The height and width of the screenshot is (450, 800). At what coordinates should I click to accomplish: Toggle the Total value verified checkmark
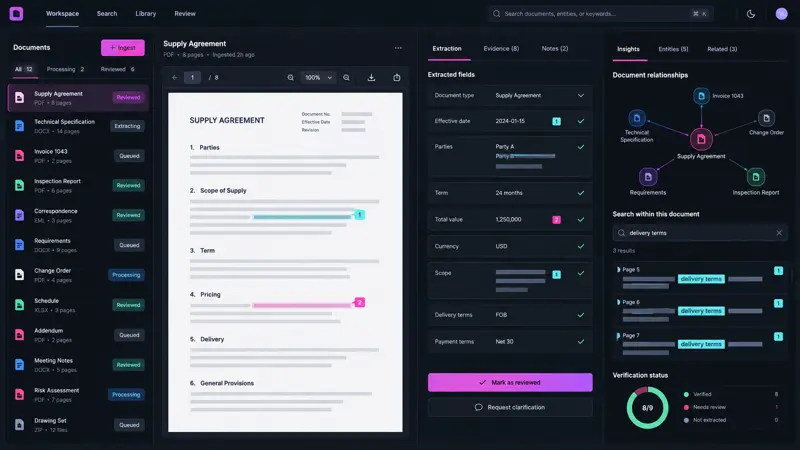581,219
